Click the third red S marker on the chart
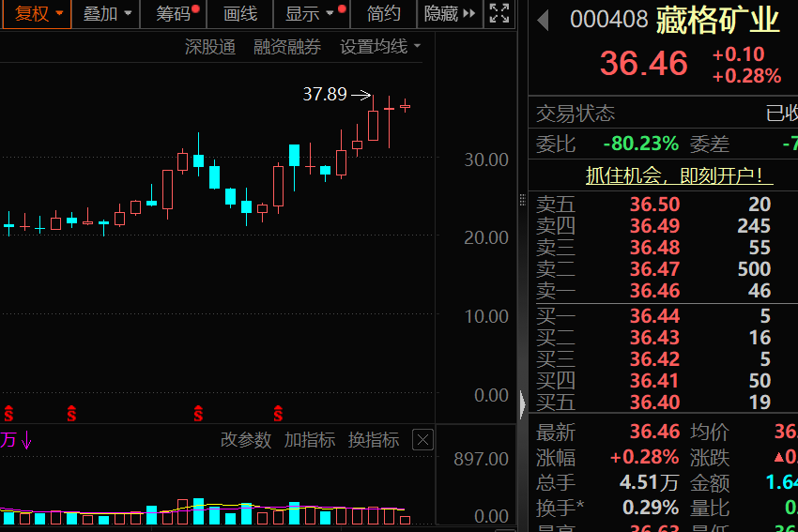Image resolution: width=798 pixels, height=532 pixels. (198, 413)
